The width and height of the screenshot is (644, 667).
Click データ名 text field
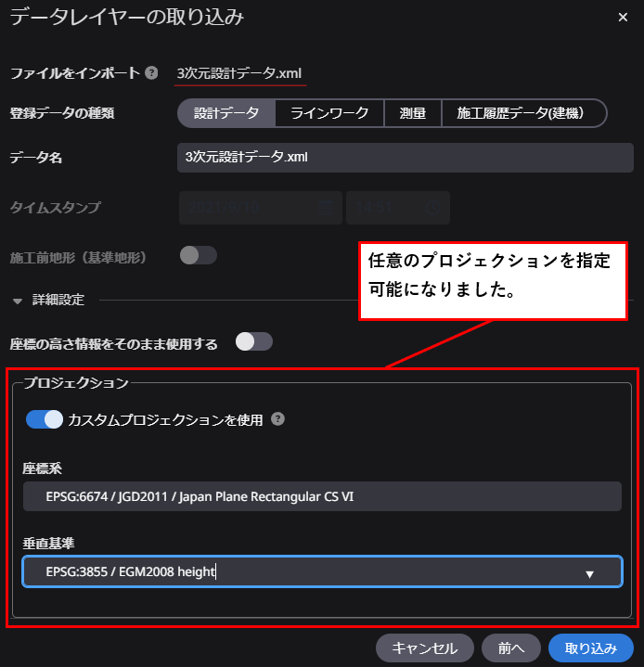point(406,158)
